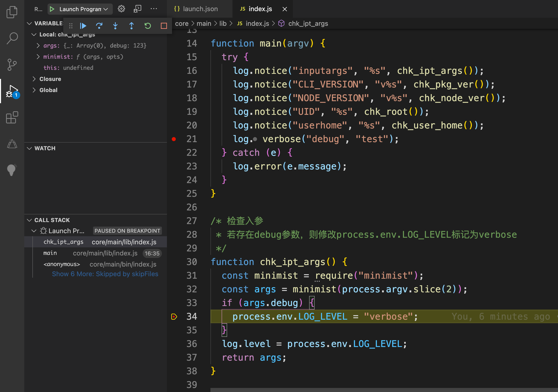This screenshot has height=392, width=558.
Task: Show 6 More skipped frames link
Action: pyautogui.click(x=105, y=274)
